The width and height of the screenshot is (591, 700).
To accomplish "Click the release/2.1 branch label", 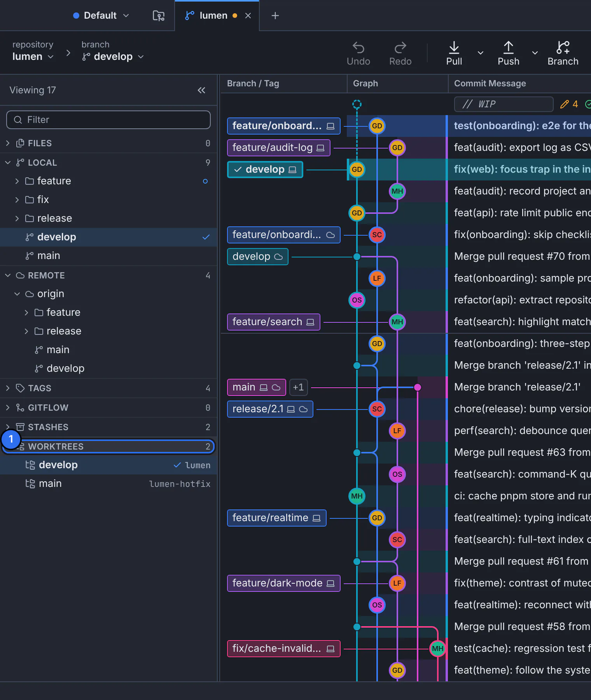I will [x=270, y=409].
